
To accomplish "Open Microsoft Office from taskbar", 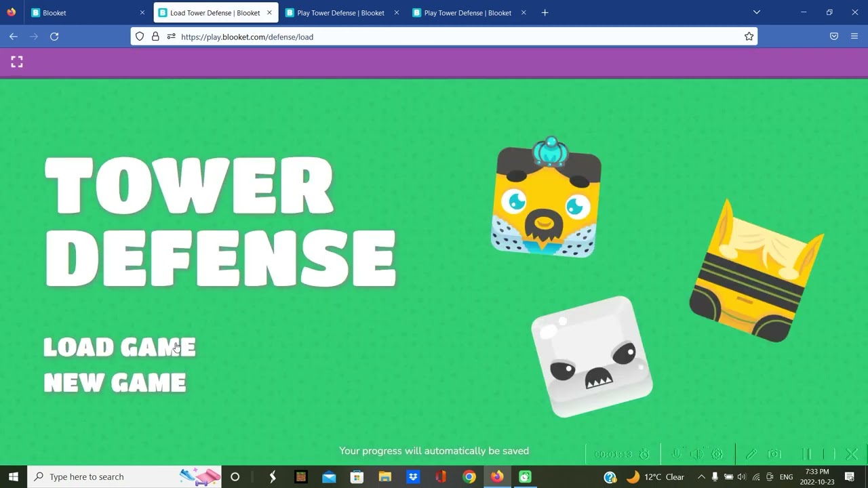I will tap(441, 476).
